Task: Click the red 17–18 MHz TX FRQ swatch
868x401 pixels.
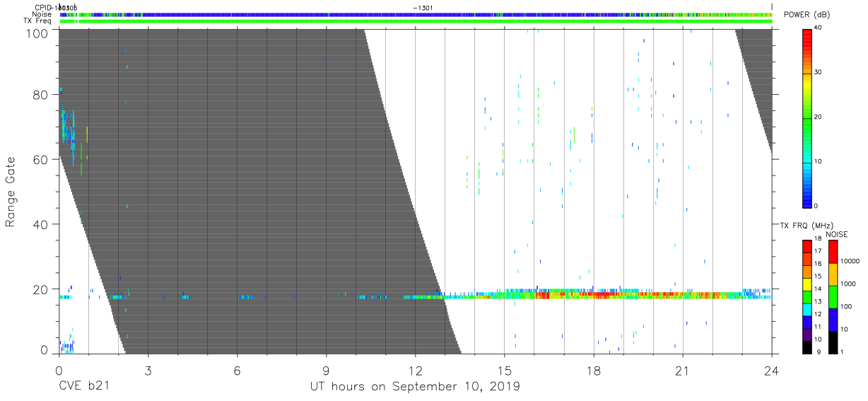Action: [807, 246]
